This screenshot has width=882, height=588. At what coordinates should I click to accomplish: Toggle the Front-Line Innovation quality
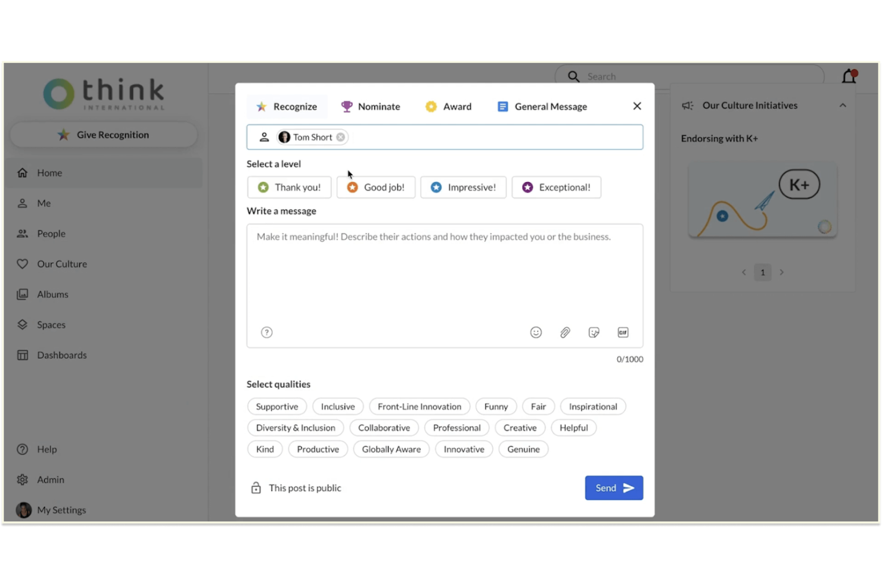coord(420,406)
